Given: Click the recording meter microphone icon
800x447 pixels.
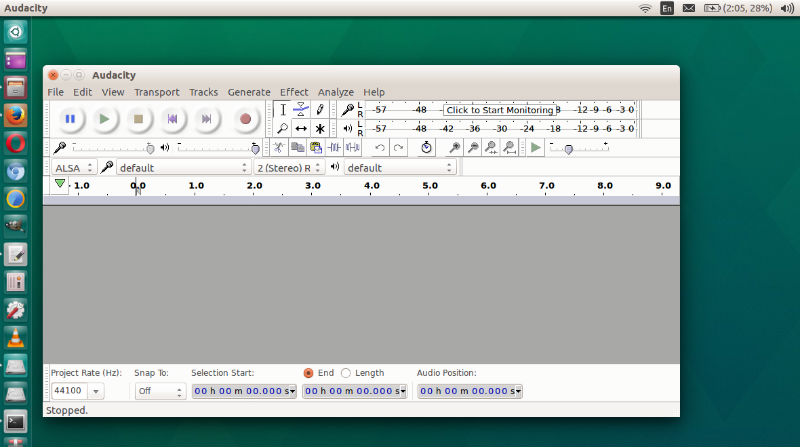Looking at the screenshot, I should pyautogui.click(x=347, y=109).
